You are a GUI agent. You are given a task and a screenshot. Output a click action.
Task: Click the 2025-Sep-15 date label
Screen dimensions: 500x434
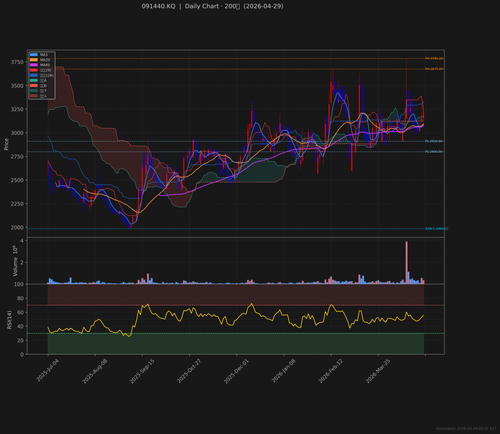point(142,371)
